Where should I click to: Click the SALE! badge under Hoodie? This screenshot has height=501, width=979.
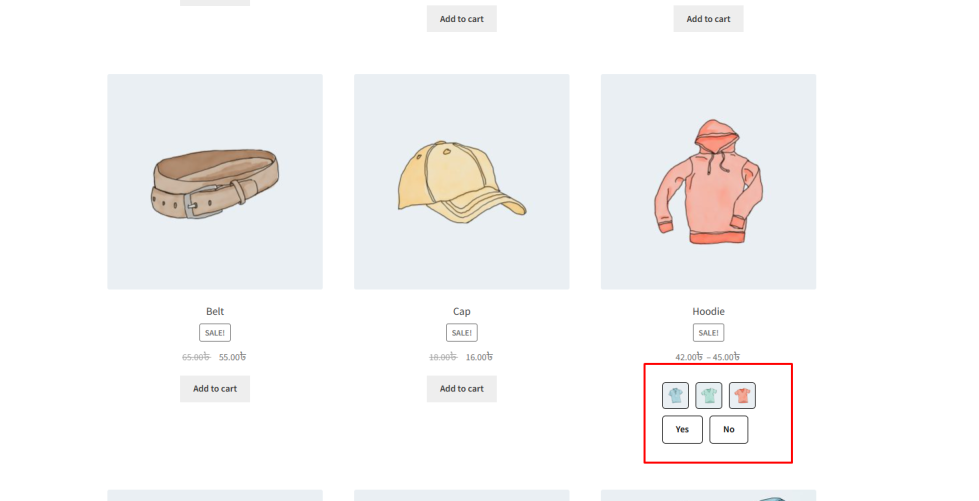coord(708,333)
